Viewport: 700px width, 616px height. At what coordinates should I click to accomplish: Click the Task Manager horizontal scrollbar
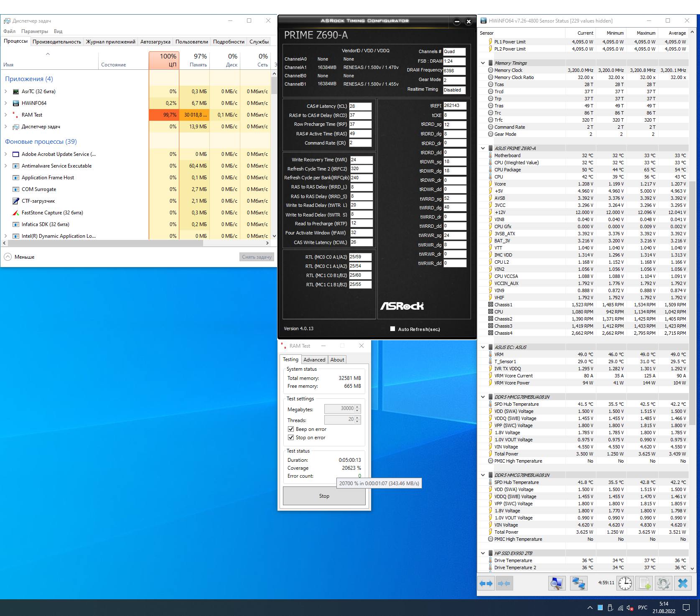136,243
